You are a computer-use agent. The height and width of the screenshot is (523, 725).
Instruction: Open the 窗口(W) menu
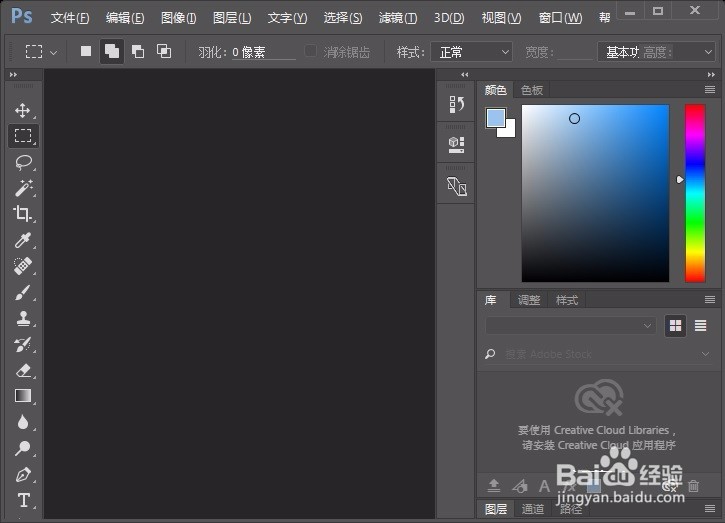pyautogui.click(x=560, y=18)
